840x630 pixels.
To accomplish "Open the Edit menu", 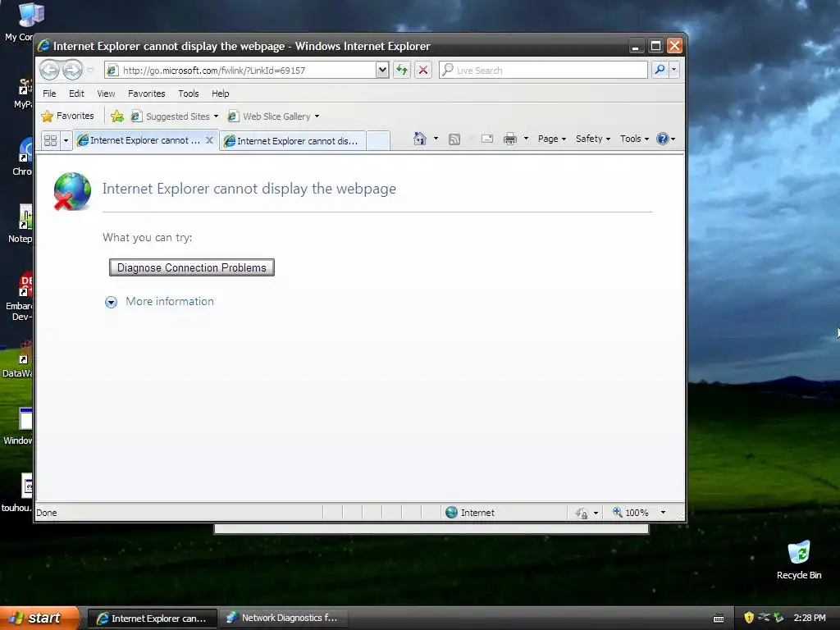I will coord(76,94).
